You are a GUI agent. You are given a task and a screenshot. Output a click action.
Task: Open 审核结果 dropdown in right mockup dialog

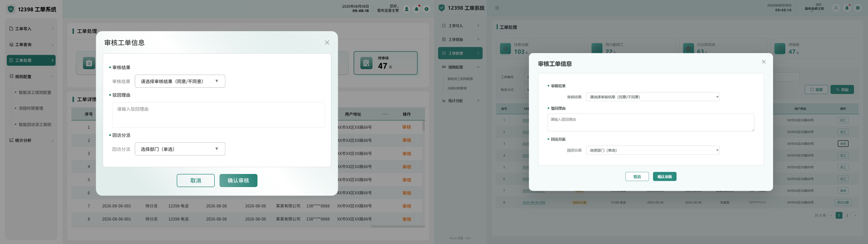coord(652,97)
